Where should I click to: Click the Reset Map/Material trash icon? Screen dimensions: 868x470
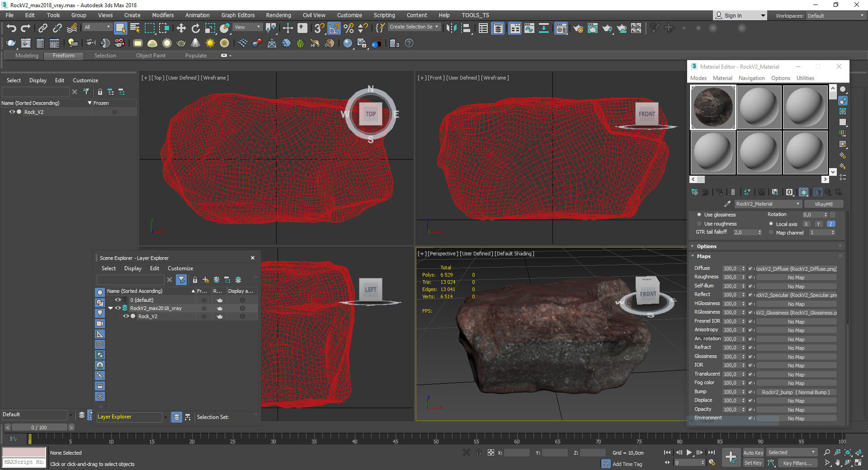(x=733, y=192)
